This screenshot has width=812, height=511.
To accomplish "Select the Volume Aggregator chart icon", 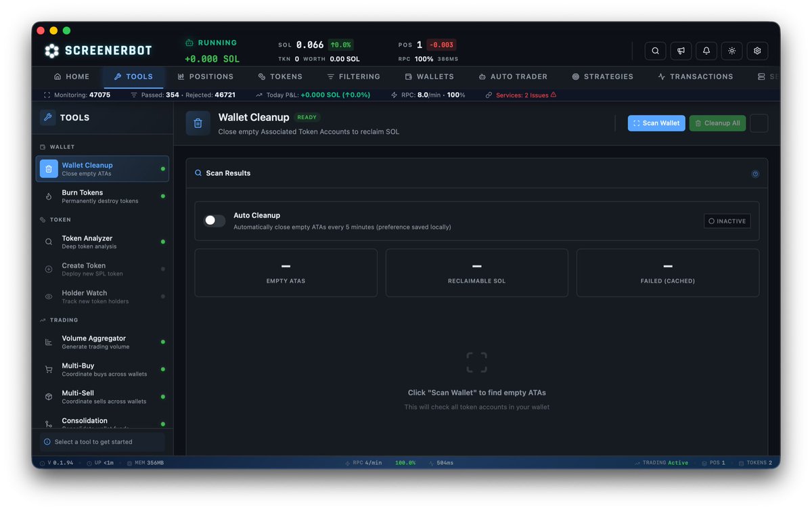I will (49, 342).
